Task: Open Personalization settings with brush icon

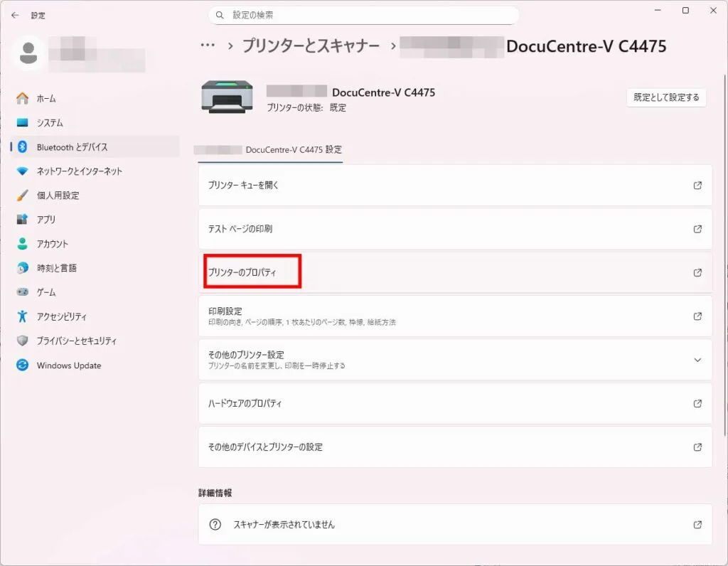Action: point(23,196)
